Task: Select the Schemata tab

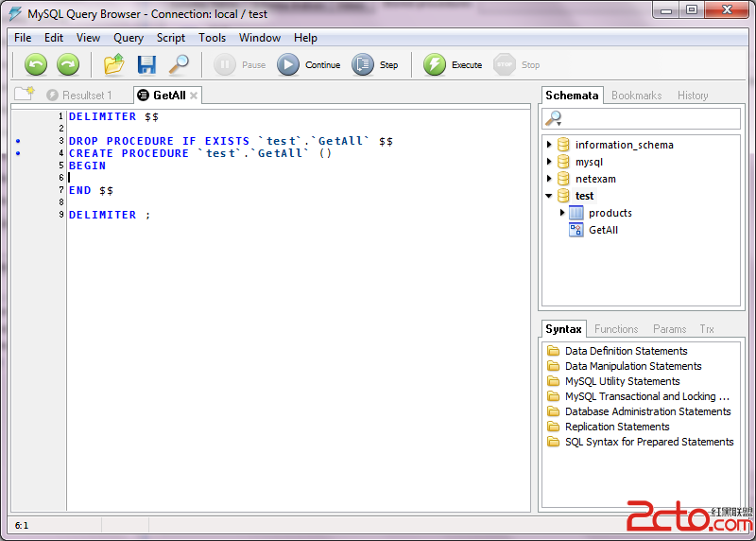Action: point(572,96)
